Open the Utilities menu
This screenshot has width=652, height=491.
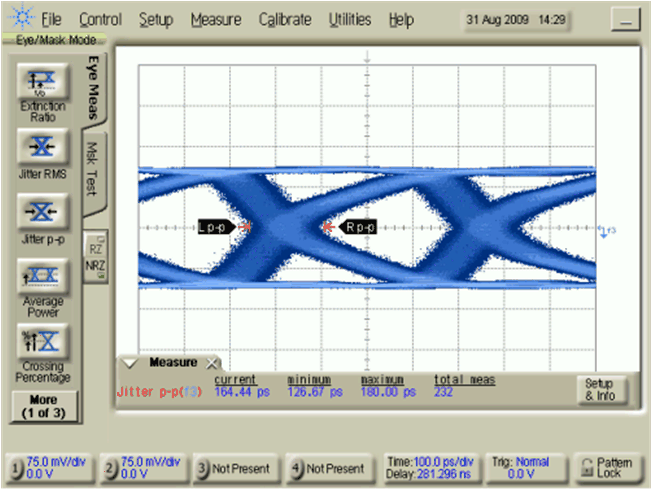350,20
